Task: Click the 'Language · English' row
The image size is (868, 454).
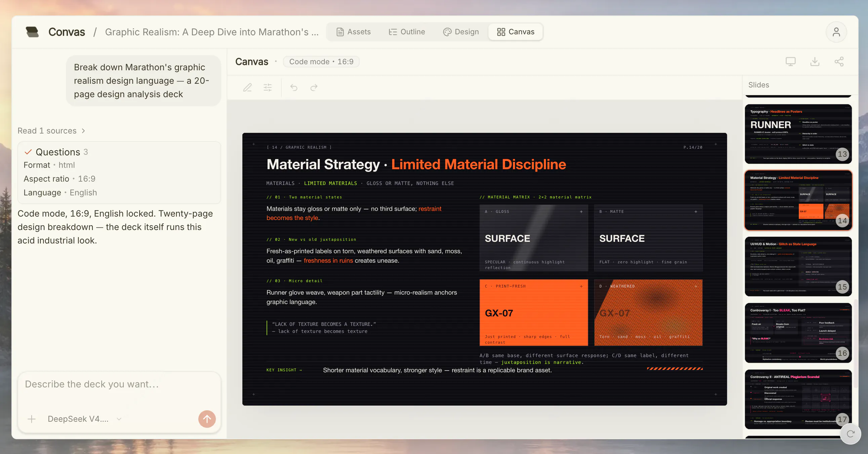Action: (60, 193)
